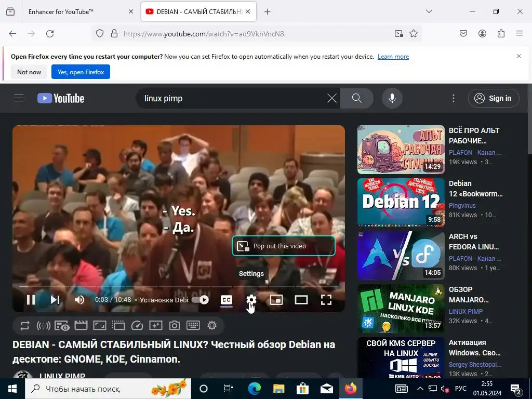Click Not now in Firefox notification
The width and height of the screenshot is (532, 399).
pyautogui.click(x=29, y=72)
